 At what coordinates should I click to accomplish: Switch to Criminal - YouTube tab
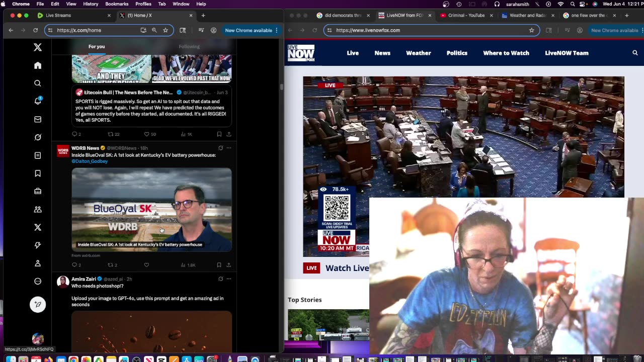click(466, 16)
